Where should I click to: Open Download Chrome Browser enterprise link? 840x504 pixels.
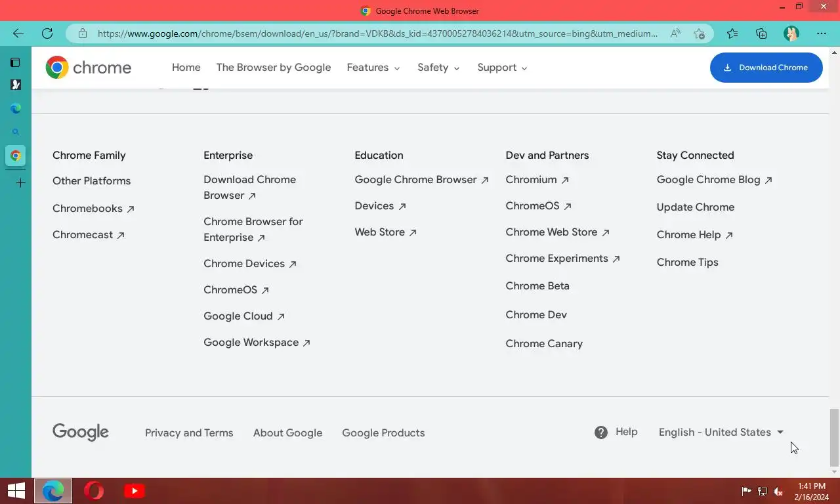pos(249,188)
